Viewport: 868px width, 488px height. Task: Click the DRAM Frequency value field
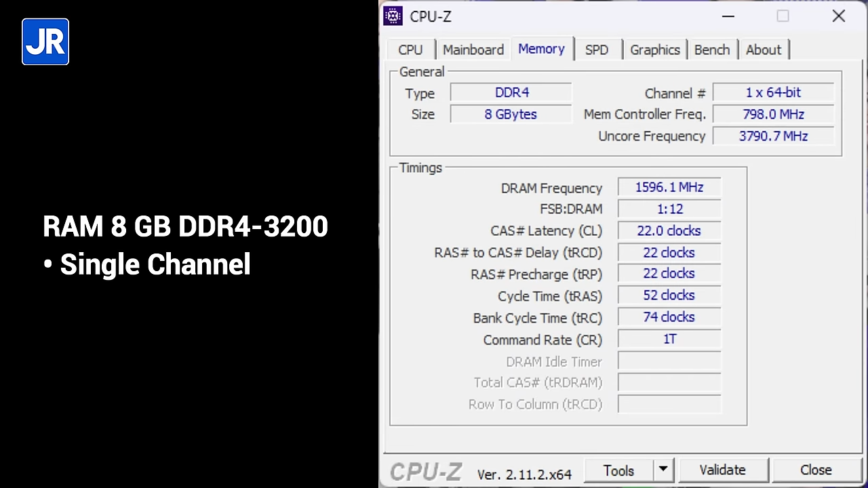pyautogui.click(x=669, y=188)
